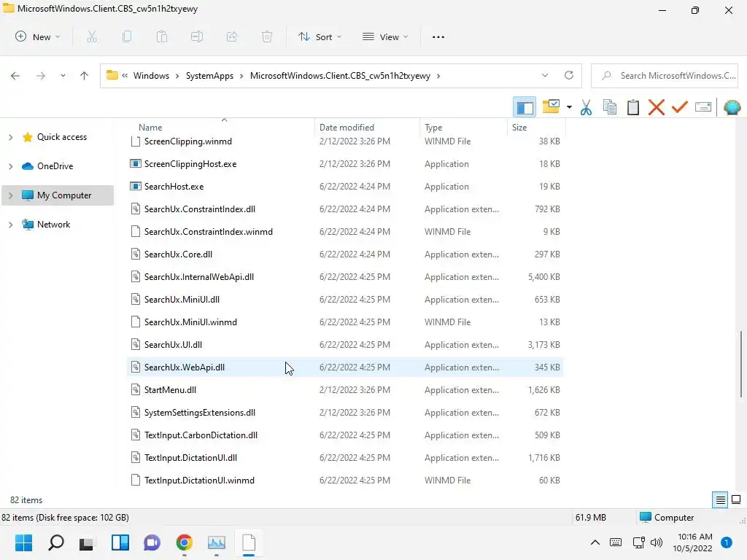Select OneDrive in navigation pane
Viewport: 747px width, 560px height.
click(55, 166)
